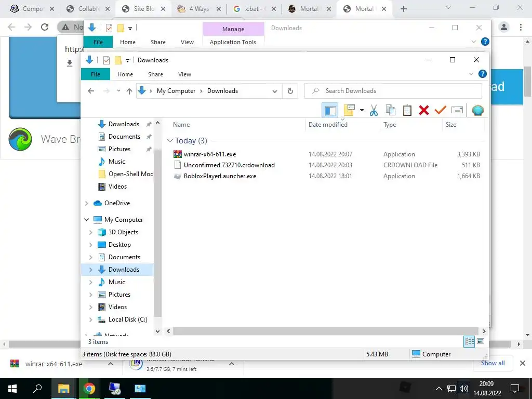The width and height of the screenshot is (532, 399).
Task: Click the red X Delete icon
Action: coord(424,110)
